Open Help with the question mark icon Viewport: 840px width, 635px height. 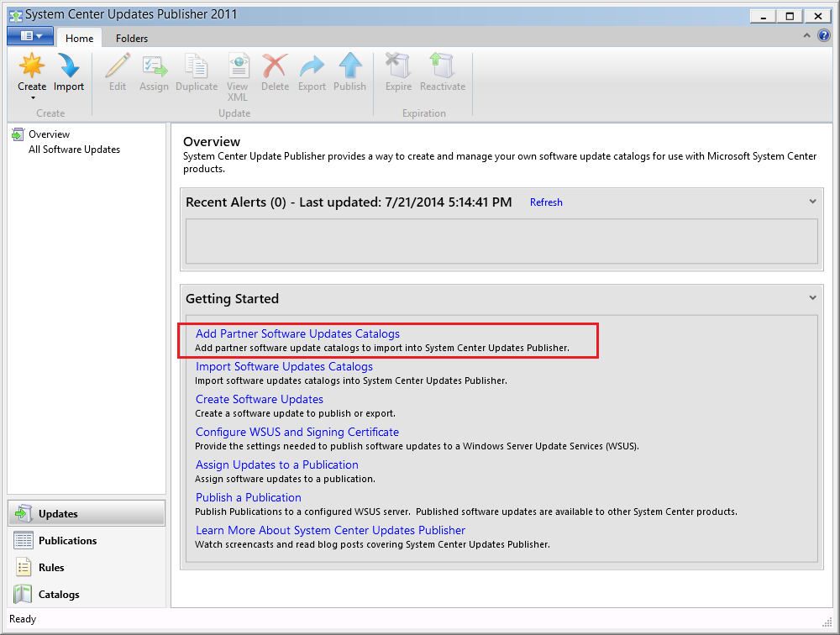[824, 36]
